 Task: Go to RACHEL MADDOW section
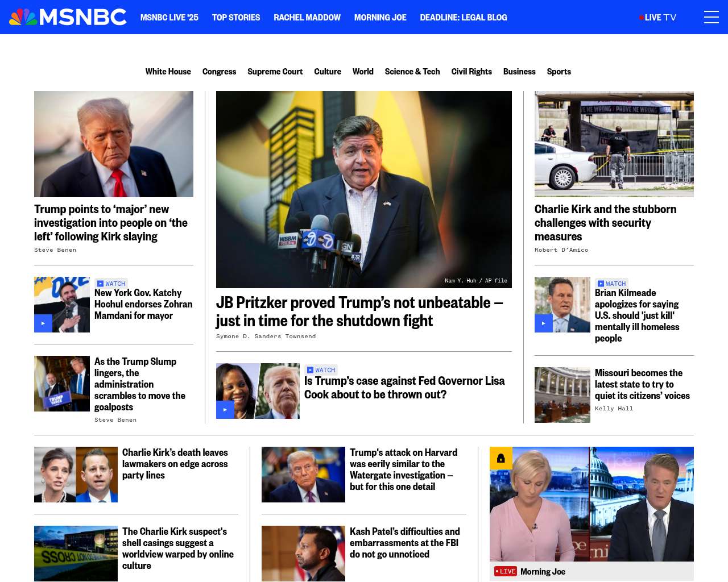[307, 18]
